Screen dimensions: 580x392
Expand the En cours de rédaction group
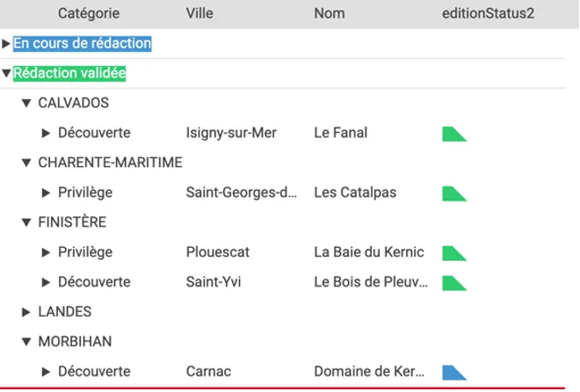tap(7, 44)
